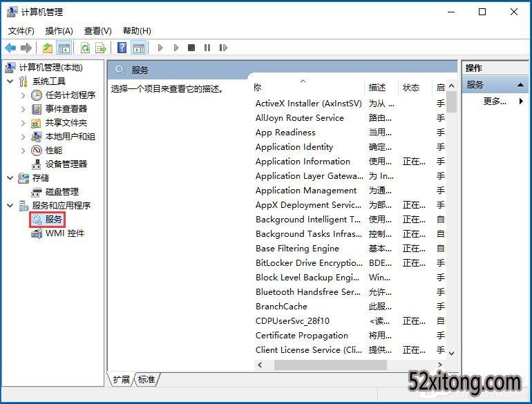
Task: Click the Forward arrow toolbar icon
Action: (x=26, y=48)
